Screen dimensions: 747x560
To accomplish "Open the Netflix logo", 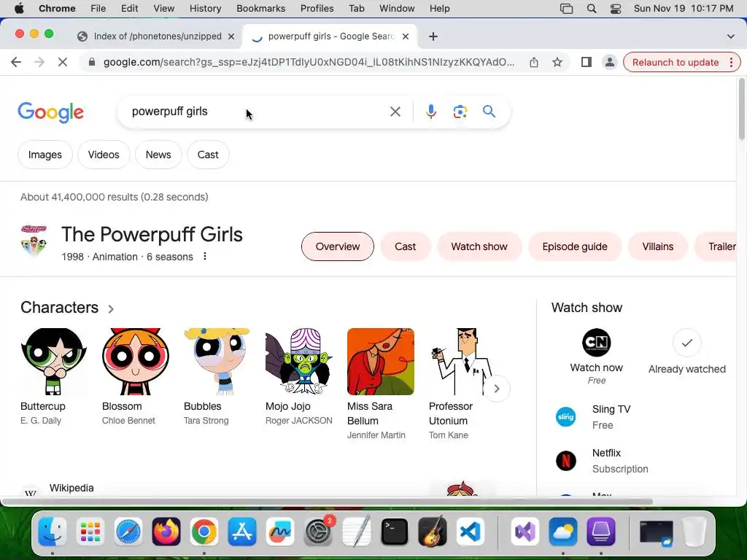I will coord(566,461).
